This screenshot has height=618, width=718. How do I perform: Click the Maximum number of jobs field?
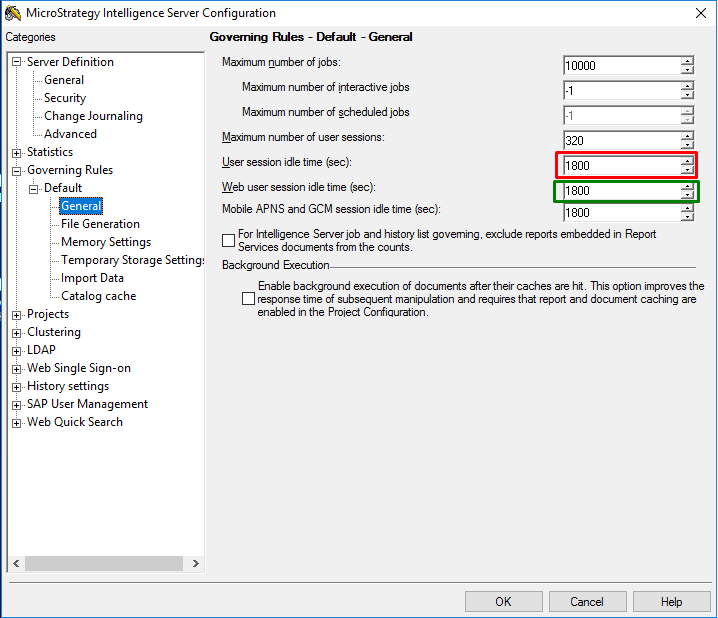[622, 65]
